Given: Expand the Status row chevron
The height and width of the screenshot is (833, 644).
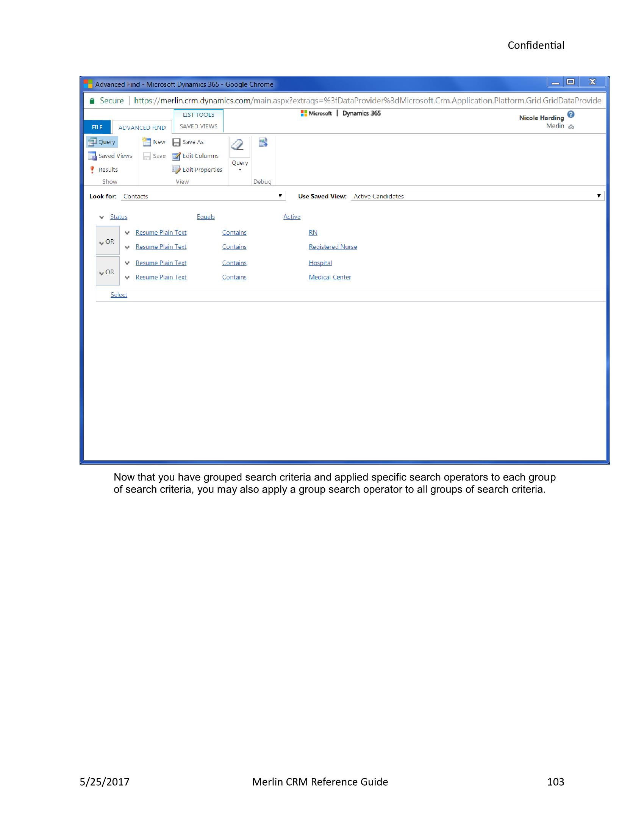Looking at the screenshot, I should (x=102, y=217).
